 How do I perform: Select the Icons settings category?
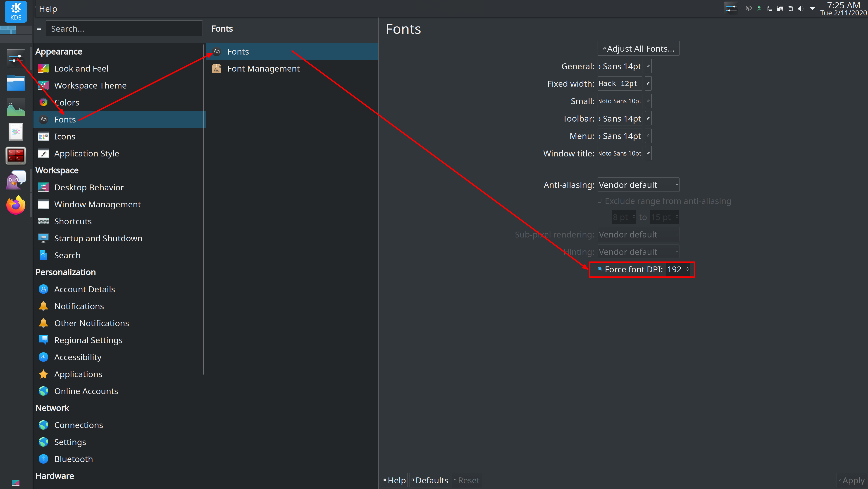(65, 136)
